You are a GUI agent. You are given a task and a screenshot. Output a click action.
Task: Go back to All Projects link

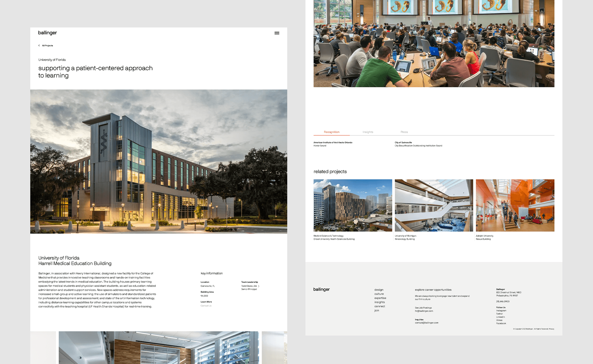48,46
